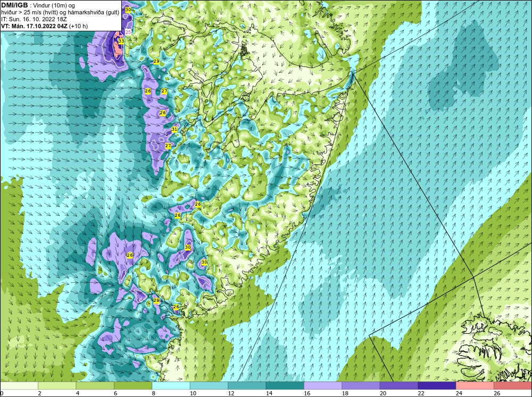Click the 'DMI/IGB : Vindur (10m) og' title line
This screenshot has width=532, height=397.
pyautogui.click(x=38, y=5)
